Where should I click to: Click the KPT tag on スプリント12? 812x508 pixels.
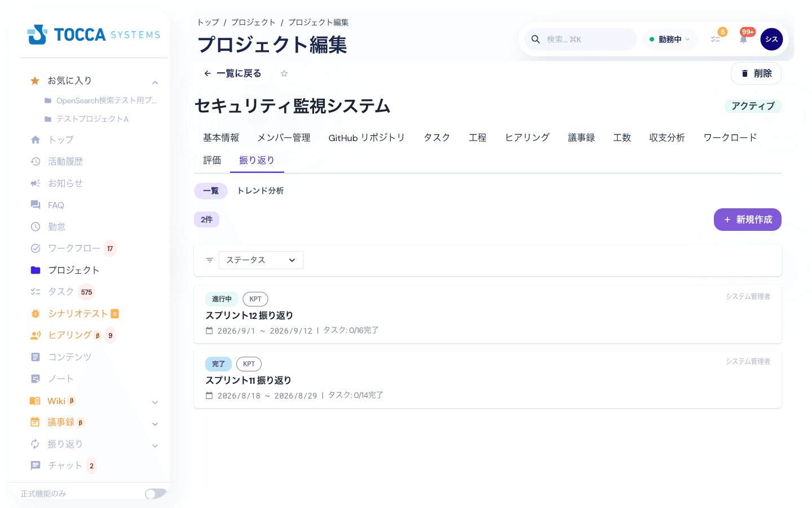pos(255,299)
